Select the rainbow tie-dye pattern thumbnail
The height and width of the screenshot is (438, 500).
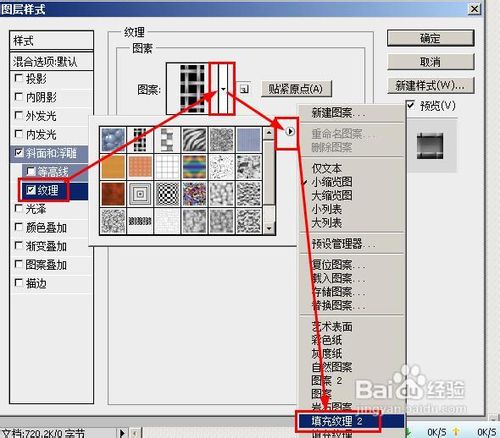[195, 166]
